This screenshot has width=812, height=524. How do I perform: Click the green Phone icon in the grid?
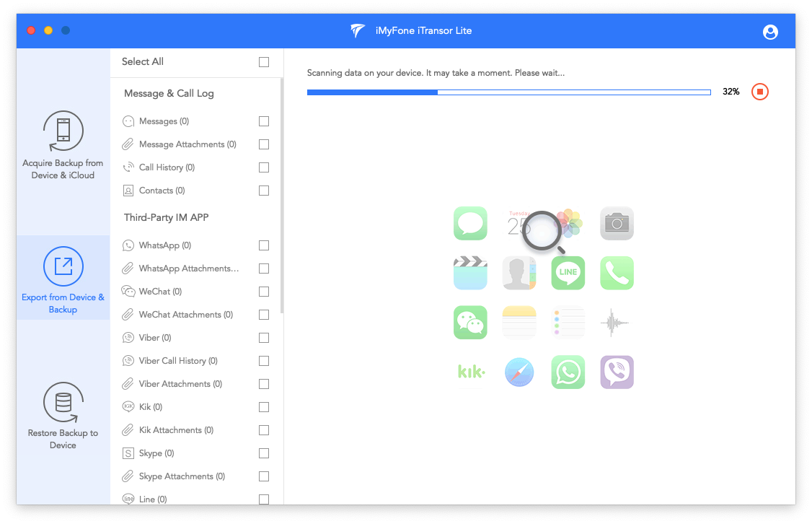[x=617, y=273]
